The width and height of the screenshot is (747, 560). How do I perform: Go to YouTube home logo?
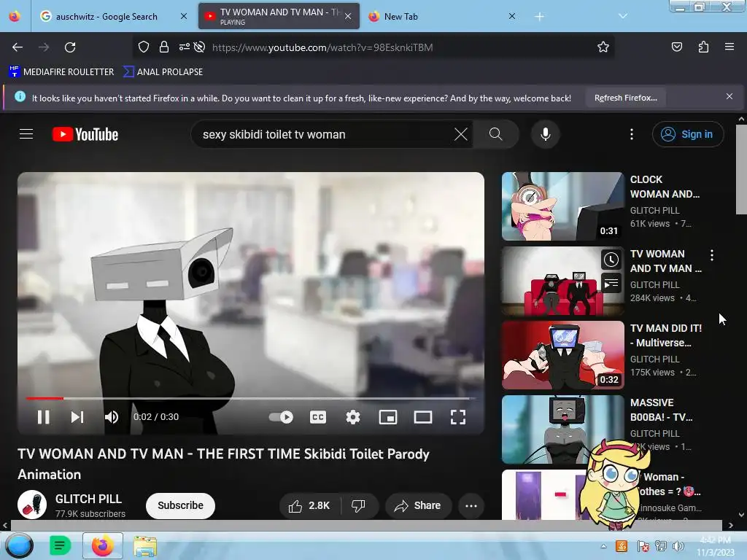[x=85, y=134]
